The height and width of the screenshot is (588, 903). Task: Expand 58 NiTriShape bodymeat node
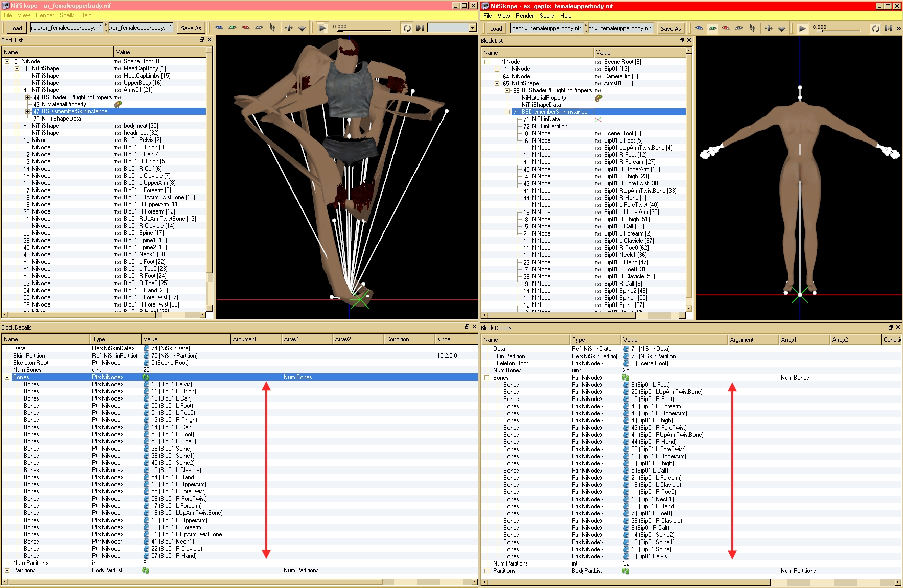coord(17,126)
